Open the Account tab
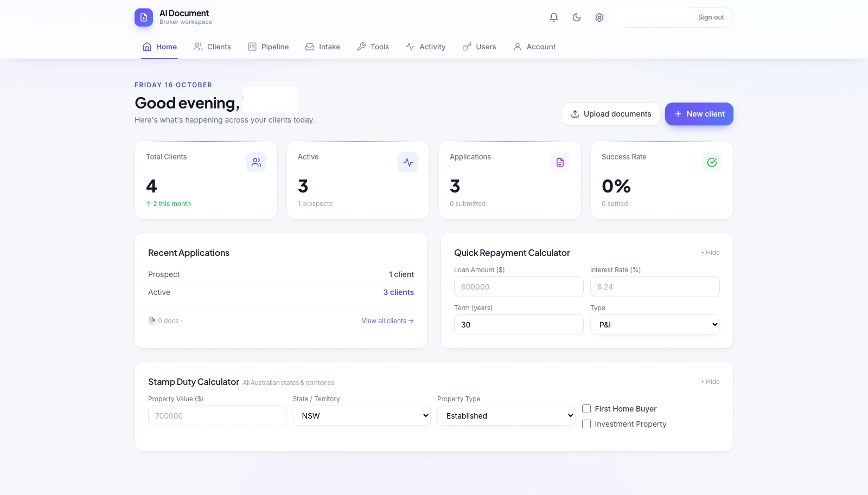868x495 pixels. [x=534, y=47]
